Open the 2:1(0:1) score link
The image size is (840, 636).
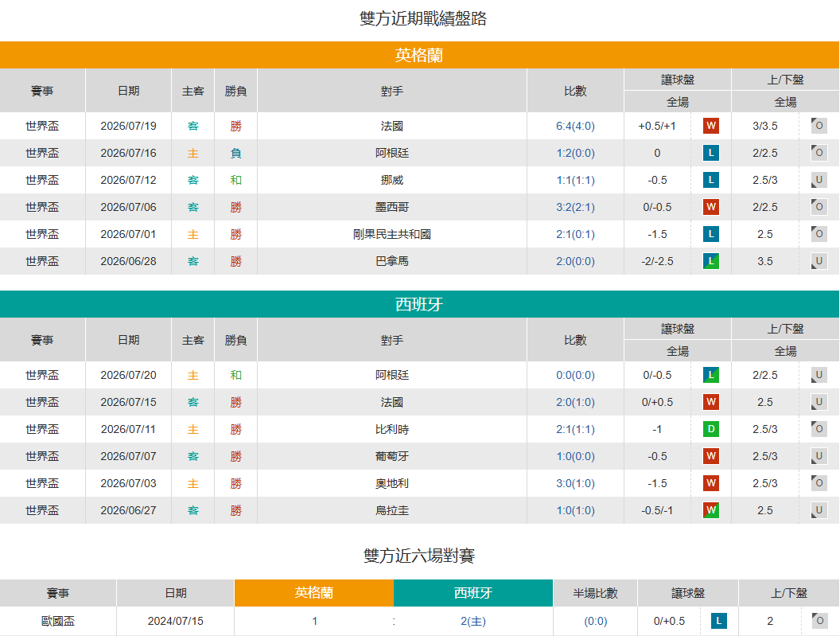[575, 234]
